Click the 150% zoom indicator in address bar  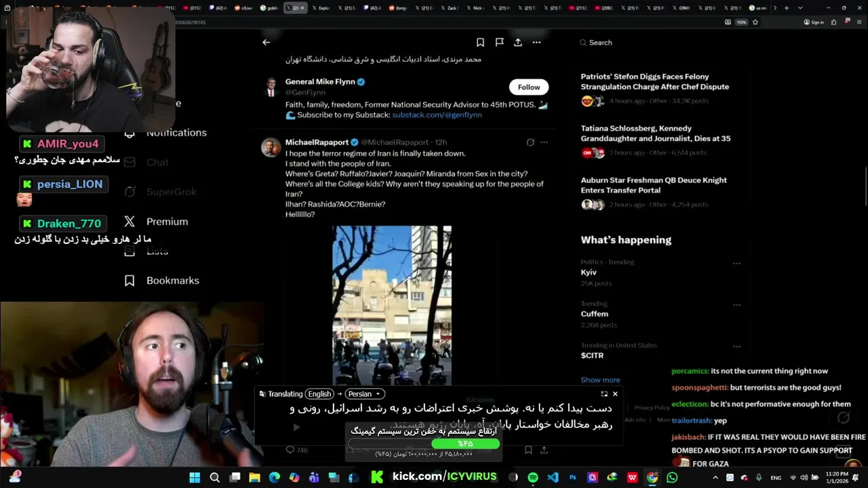click(742, 22)
